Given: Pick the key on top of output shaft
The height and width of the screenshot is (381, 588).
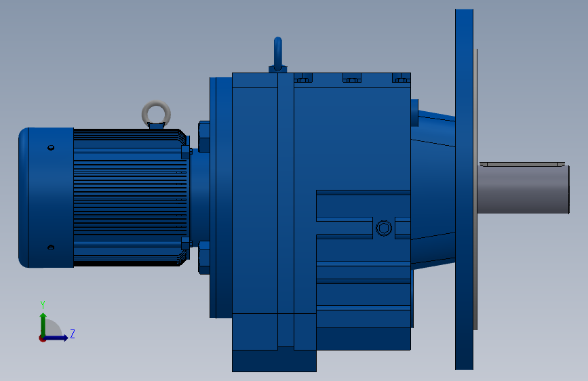Looking at the screenshot, I should (522, 164).
